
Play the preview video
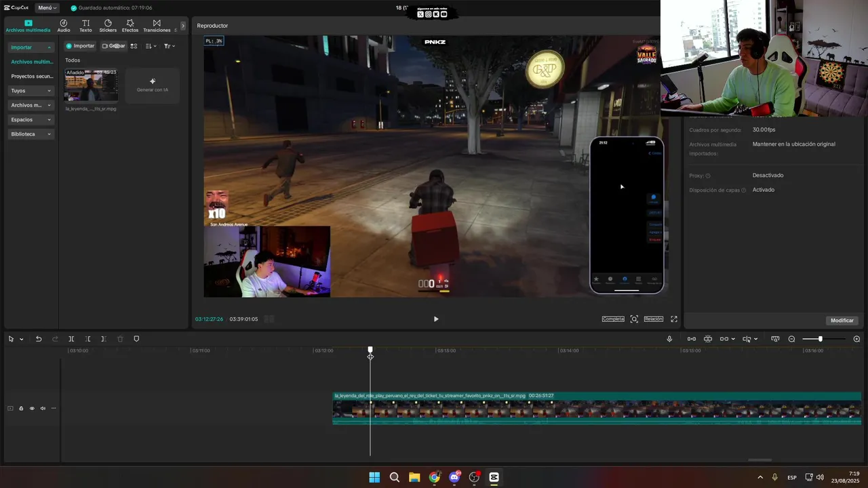[436, 319]
